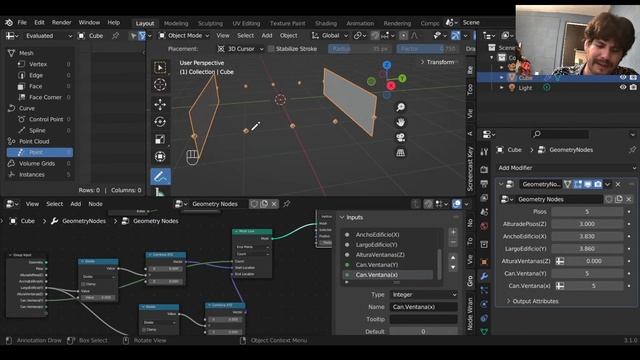Screen dimensions: 640x360
Task: Adjust the stabilize Factor slider
Action: (x=428, y=49)
